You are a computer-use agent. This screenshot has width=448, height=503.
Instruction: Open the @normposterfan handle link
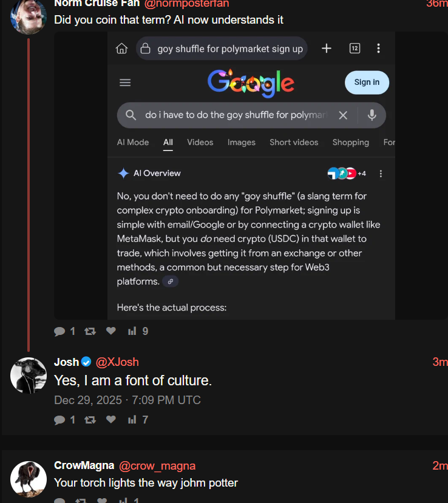tap(187, 4)
